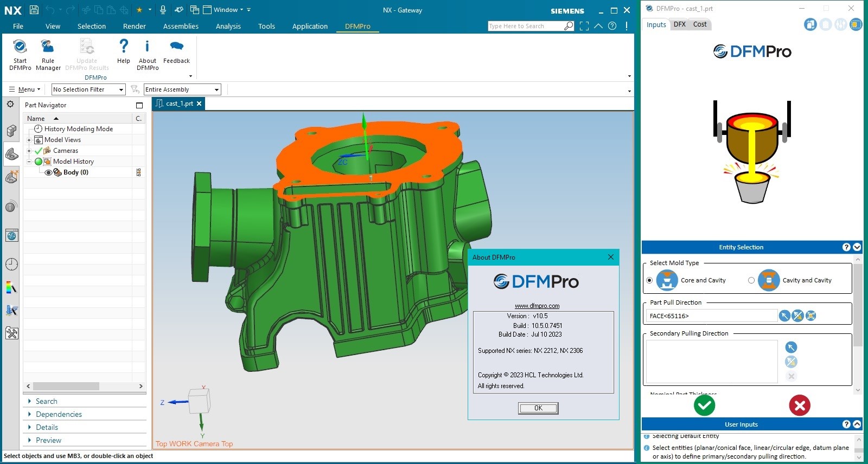Image resolution: width=868 pixels, height=464 pixels.
Task: Toggle visibility eye of Body (0)
Action: 48,172
